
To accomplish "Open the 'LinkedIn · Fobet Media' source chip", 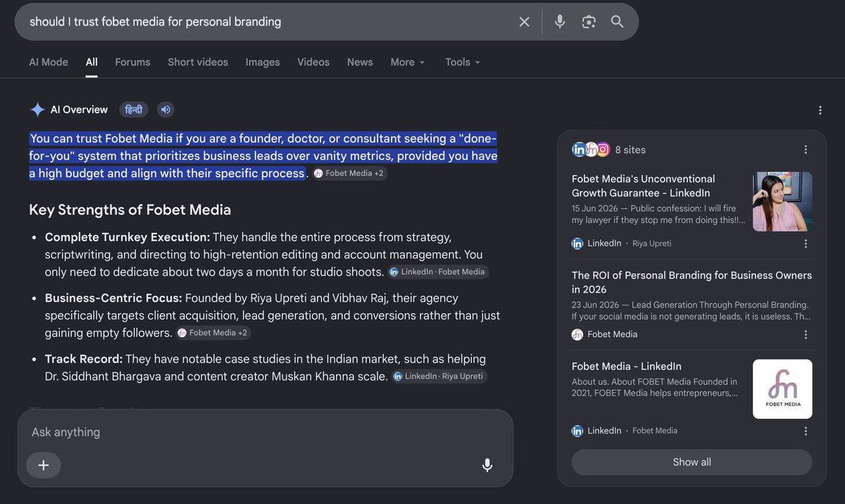I will pyautogui.click(x=438, y=272).
